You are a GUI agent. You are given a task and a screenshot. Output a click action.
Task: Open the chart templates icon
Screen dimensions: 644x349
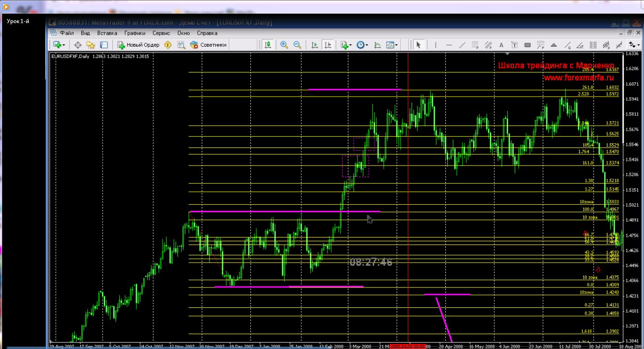coord(390,45)
